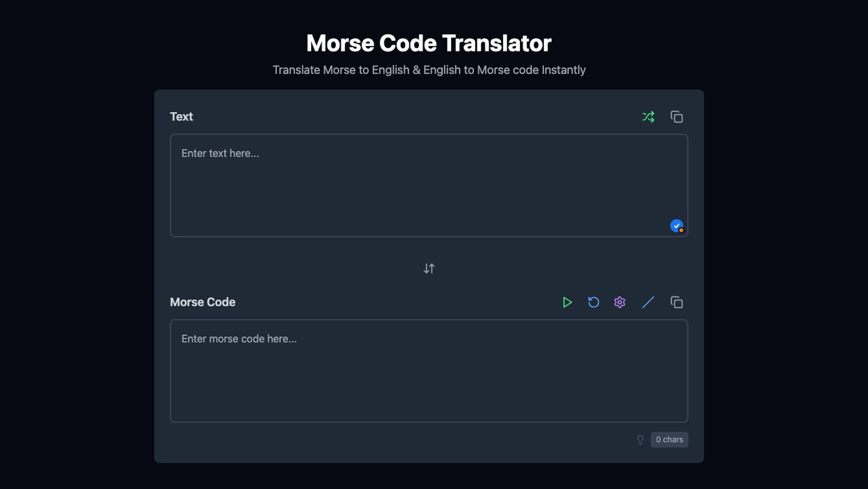Screen dimensions: 868x489
Task: Copy the Morse Code output
Action: pyautogui.click(x=677, y=302)
